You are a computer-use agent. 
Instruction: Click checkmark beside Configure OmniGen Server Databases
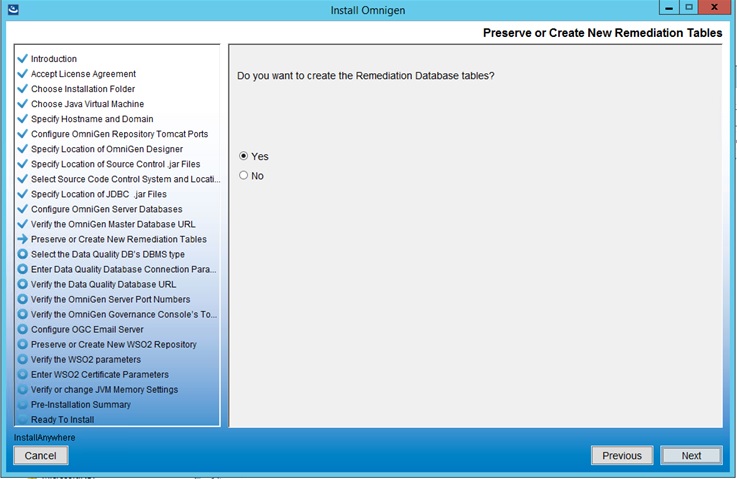click(23, 209)
